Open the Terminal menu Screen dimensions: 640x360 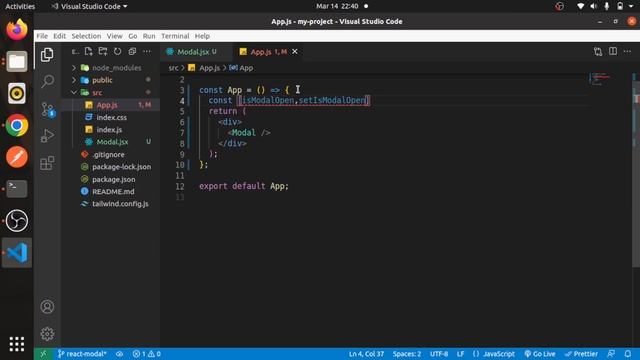(x=175, y=36)
